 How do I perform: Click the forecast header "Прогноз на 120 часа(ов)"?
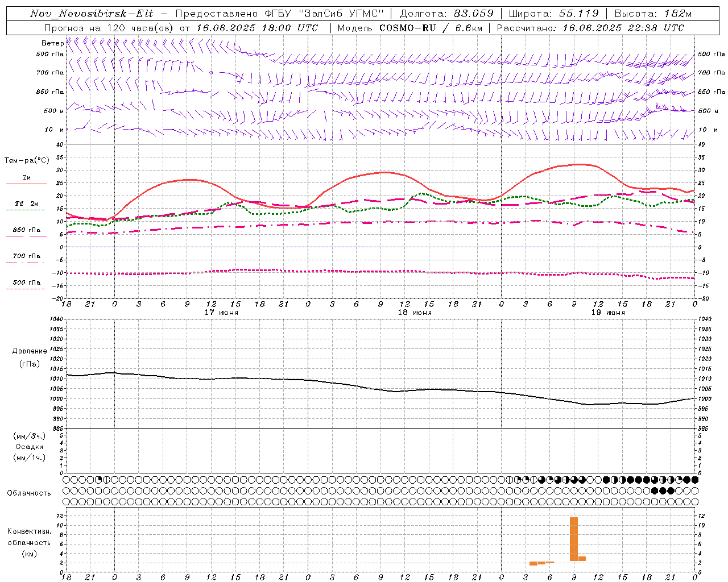[x=110, y=28]
